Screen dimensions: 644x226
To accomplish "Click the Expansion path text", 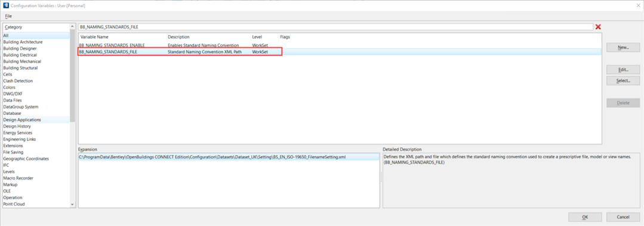I will point(212,157).
